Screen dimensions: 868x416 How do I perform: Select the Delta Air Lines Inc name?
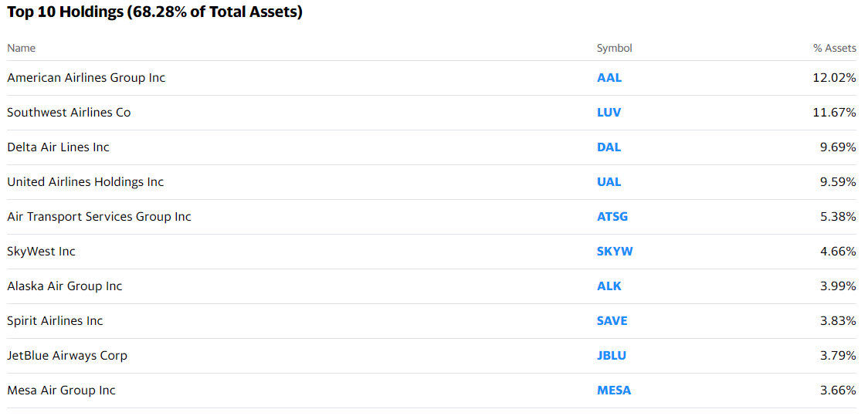point(58,147)
